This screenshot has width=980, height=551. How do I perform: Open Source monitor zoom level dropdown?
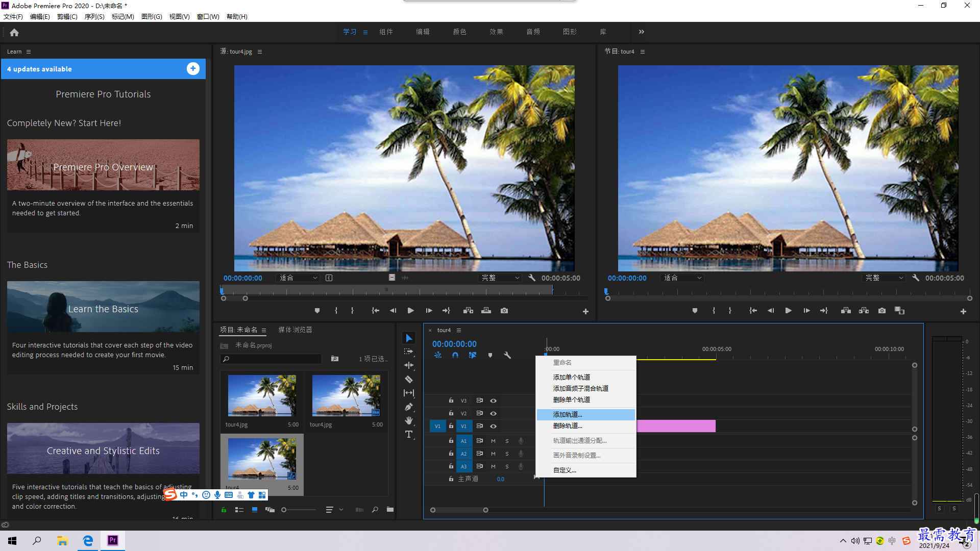click(299, 278)
